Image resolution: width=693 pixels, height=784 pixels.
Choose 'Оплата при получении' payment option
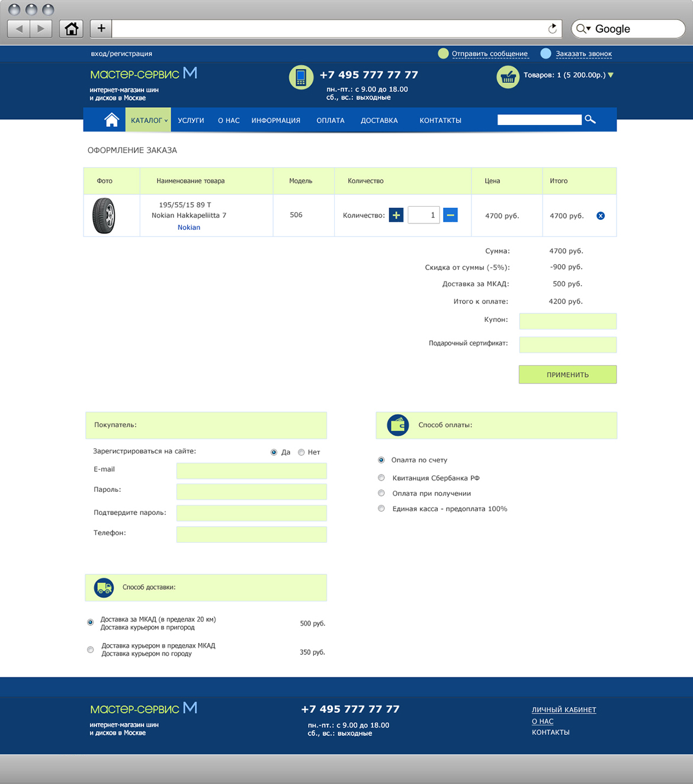tap(381, 493)
